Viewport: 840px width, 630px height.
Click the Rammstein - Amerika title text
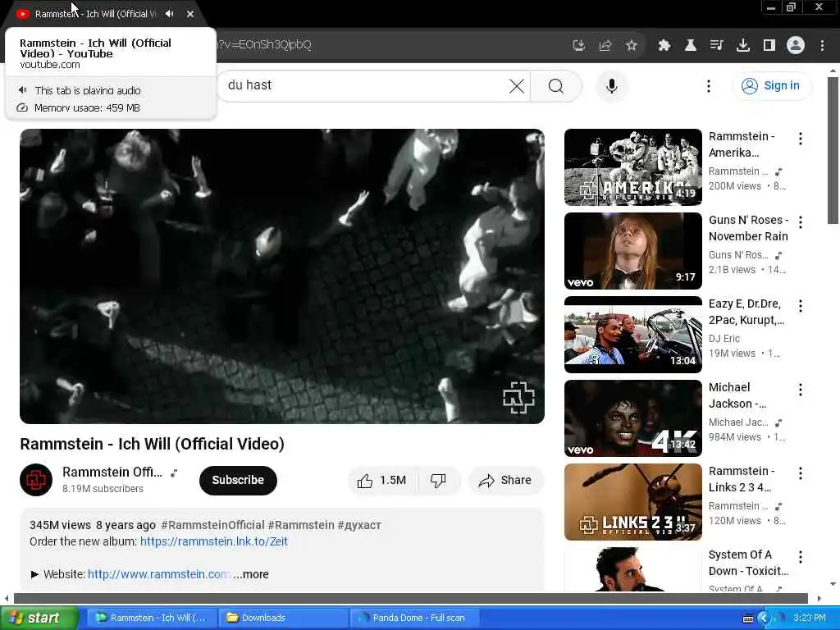[x=742, y=144]
